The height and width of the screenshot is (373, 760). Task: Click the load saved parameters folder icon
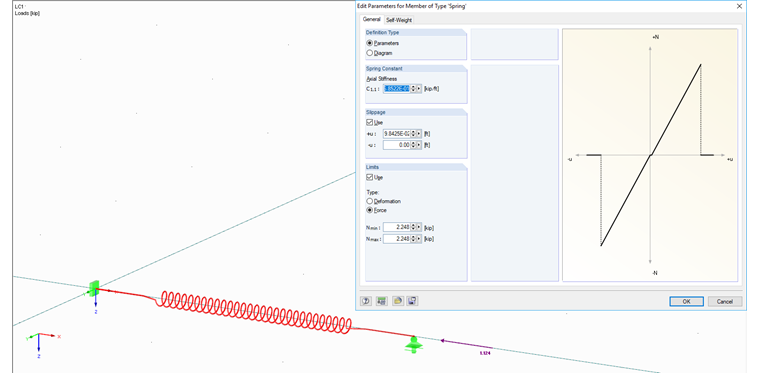(397, 301)
